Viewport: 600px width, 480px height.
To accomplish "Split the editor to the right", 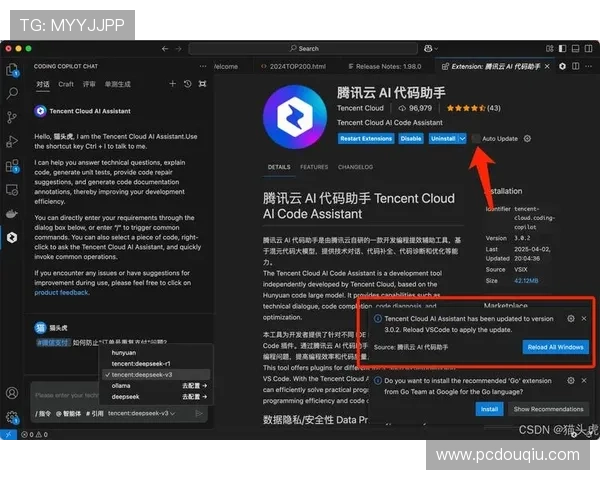I will click(576, 66).
